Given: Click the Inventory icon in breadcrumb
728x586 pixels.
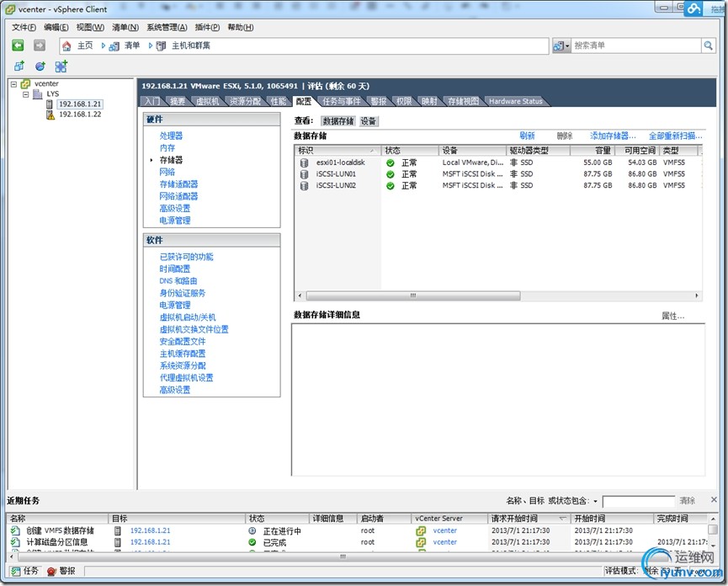Looking at the screenshot, I should 114,46.
